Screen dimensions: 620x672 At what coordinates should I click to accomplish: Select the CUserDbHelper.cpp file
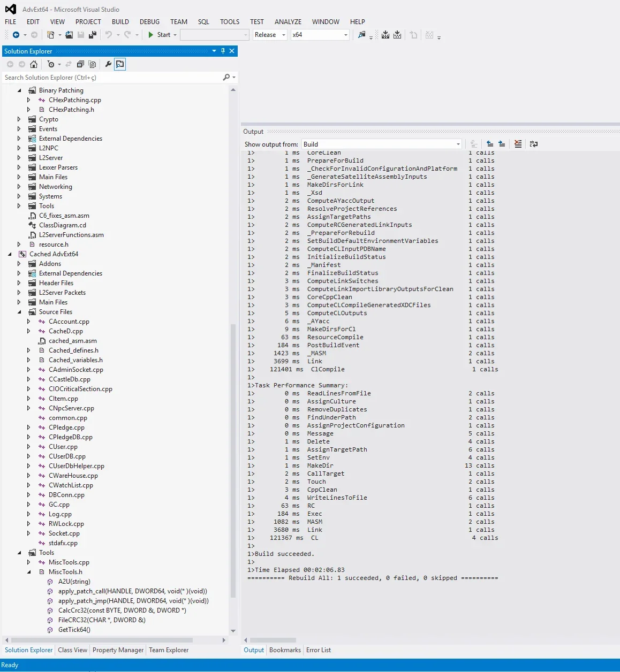tap(77, 466)
